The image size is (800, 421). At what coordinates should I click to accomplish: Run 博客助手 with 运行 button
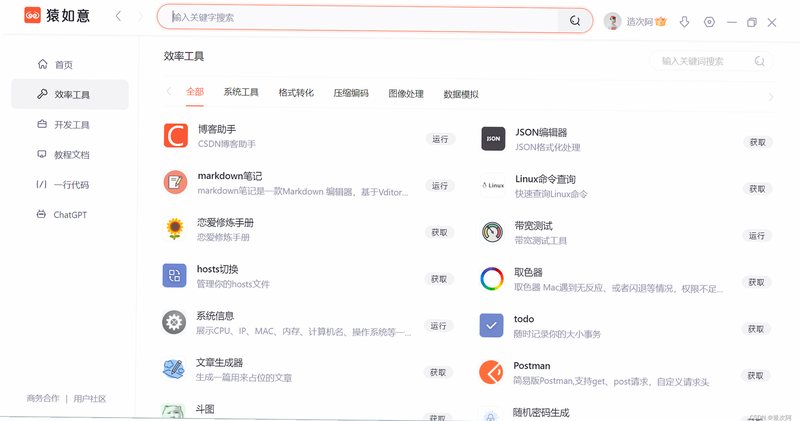coord(440,139)
